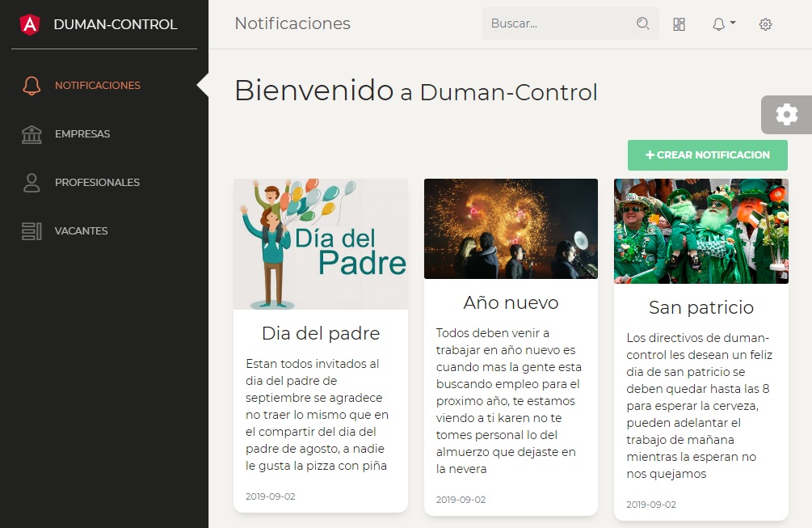Click the small gear icon in navbar
The image size is (812, 528).
[766, 24]
